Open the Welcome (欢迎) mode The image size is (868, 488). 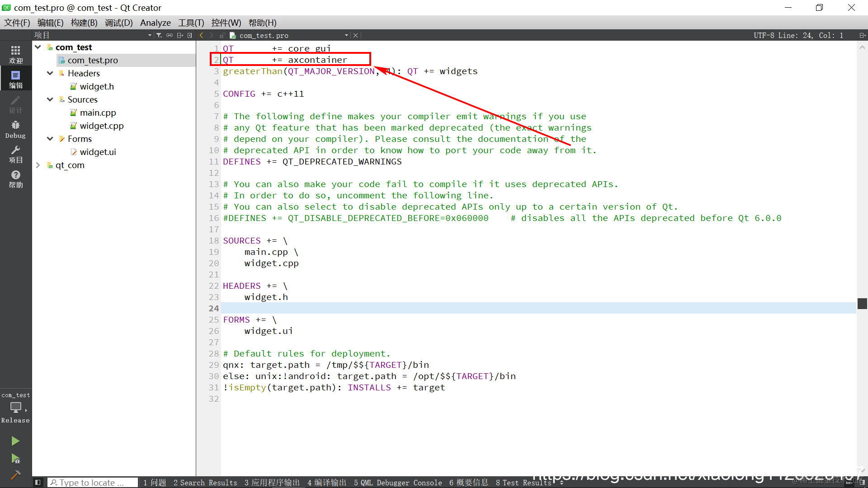pos(16,54)
